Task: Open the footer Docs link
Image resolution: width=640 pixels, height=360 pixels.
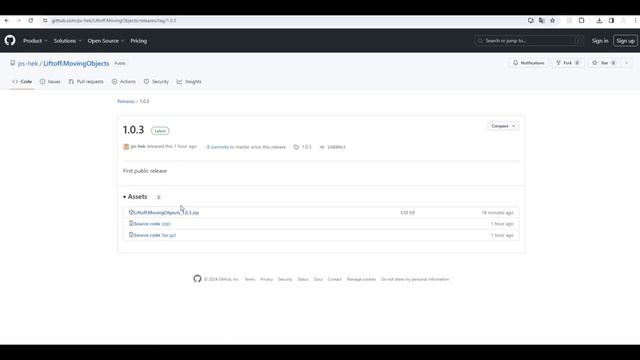Action: (318, 279)
